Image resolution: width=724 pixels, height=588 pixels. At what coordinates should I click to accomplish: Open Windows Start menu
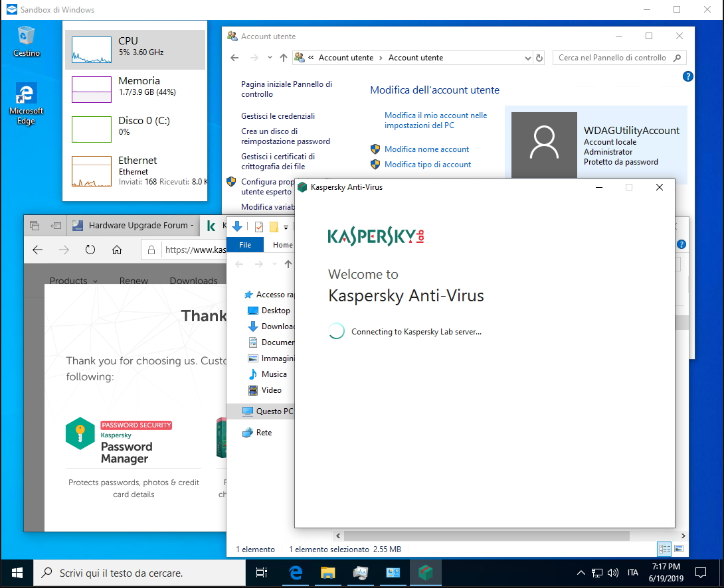[x=17, y=573]
